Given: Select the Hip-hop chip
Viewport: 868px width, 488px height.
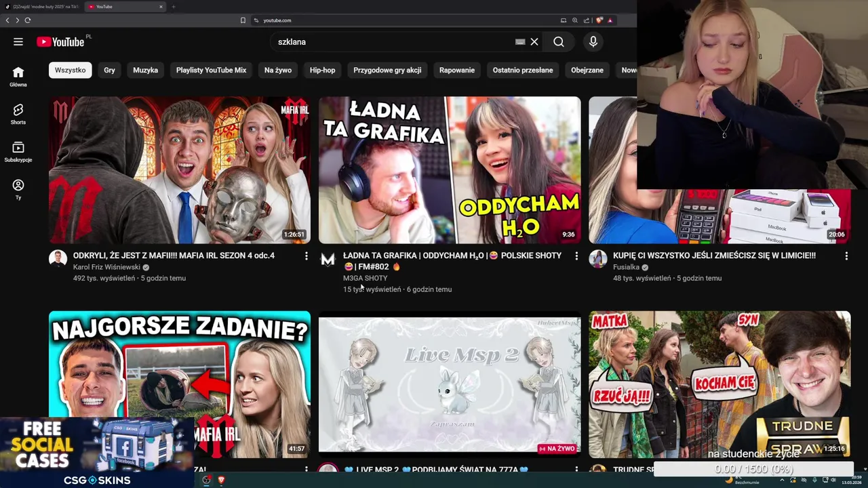Looking at the screenshot, I should click(x=322, y=70).
